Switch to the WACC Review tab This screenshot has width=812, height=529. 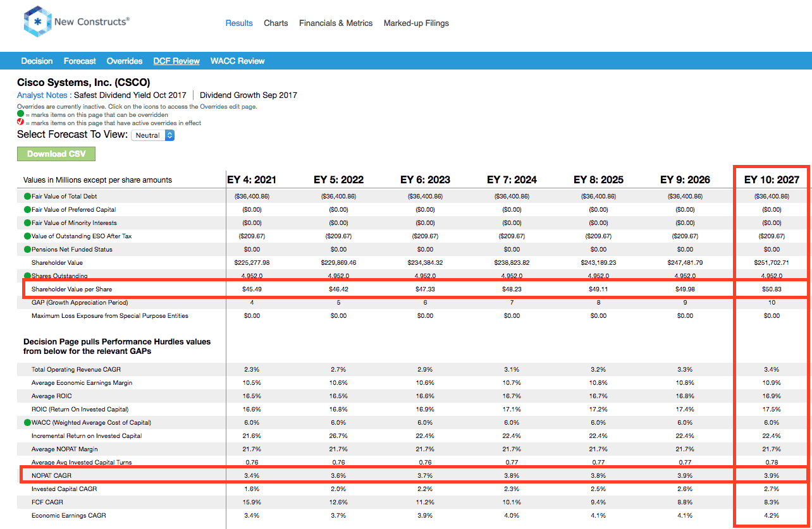pyautogui.click(x=238, y=61)
